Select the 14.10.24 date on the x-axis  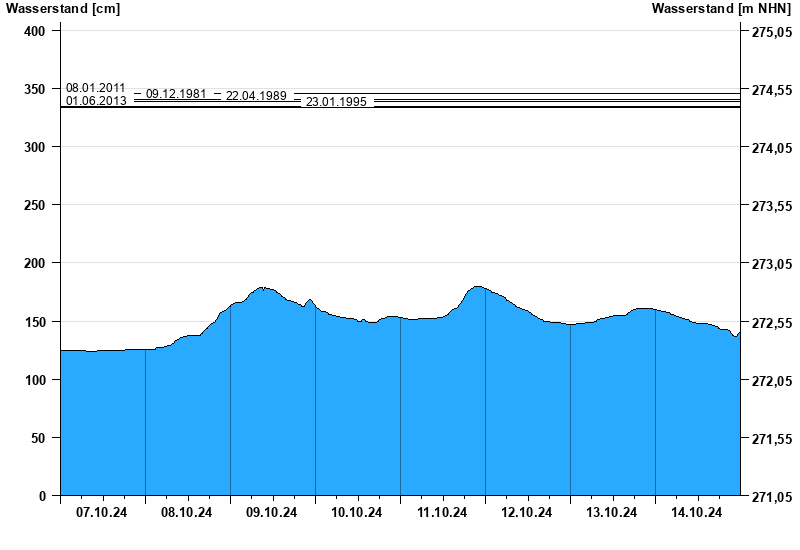click(697, 513)
